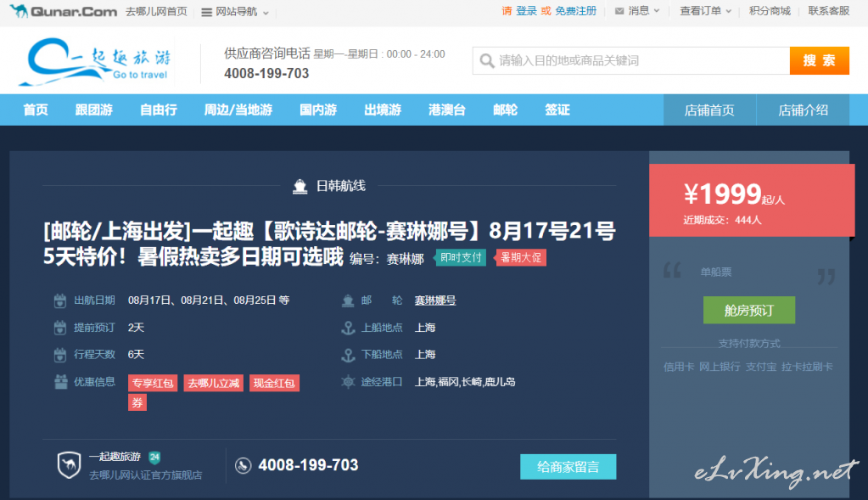Click the 近期成交: 444人 text
Viewport: 868px width, 500px height.
point(722,221)
